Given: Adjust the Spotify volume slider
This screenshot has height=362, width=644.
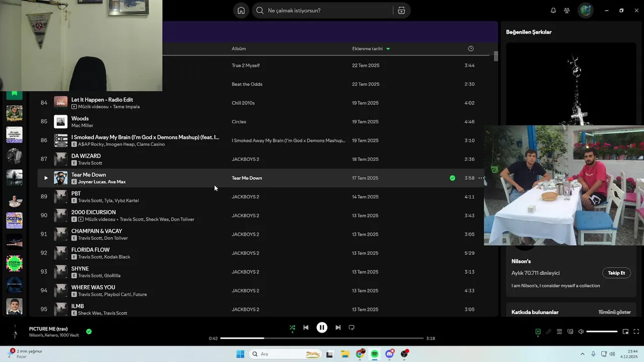Looking at the screenshot, I should click(602, 332).
